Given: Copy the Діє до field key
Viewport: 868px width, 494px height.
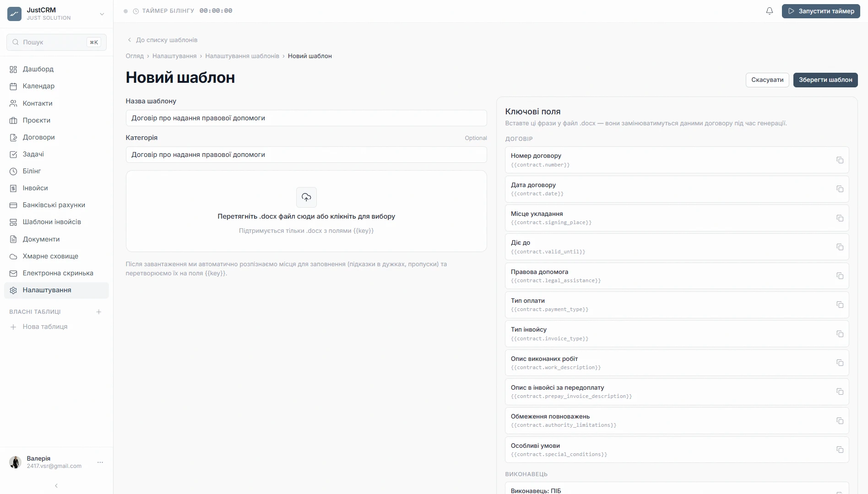Looking at the screenshot, I should pyautogui.click(x=840, y=247).
